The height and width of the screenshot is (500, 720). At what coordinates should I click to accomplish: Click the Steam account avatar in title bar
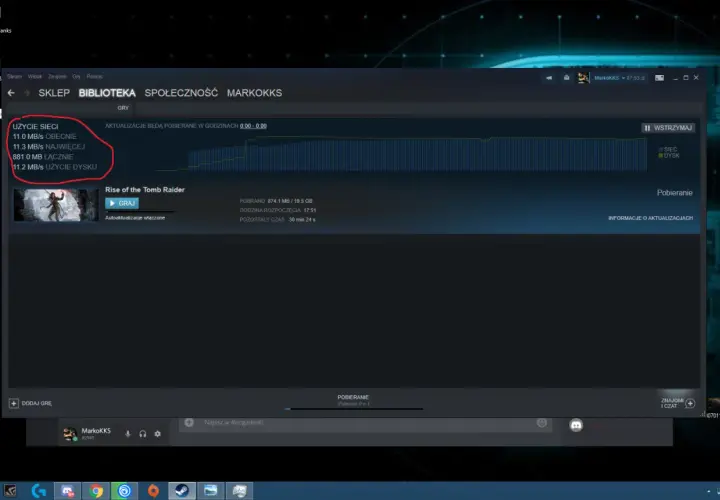(583, 78)
